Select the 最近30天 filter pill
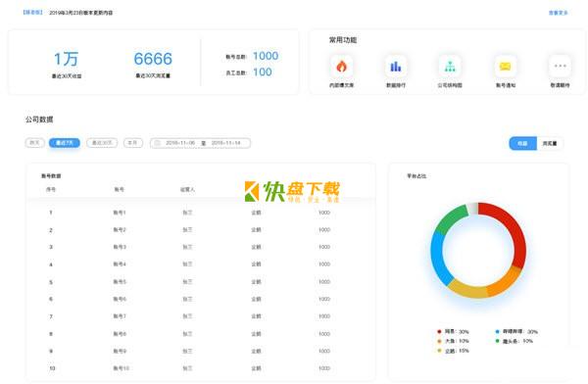The image size is (588, 384). coord(102,143)
